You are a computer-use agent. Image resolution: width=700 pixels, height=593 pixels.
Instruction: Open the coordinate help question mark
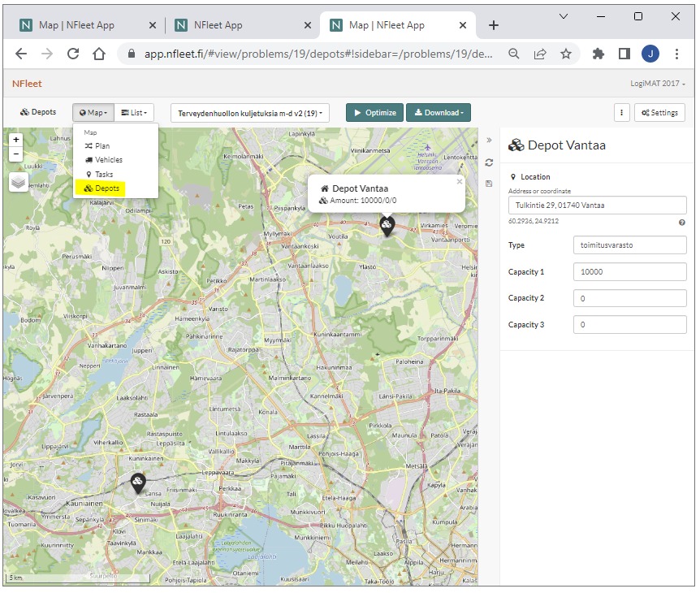click(x=681, y=223)
